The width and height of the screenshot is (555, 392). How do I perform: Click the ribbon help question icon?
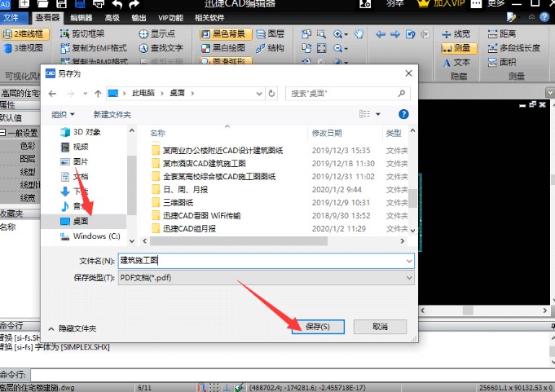(544, 17)
